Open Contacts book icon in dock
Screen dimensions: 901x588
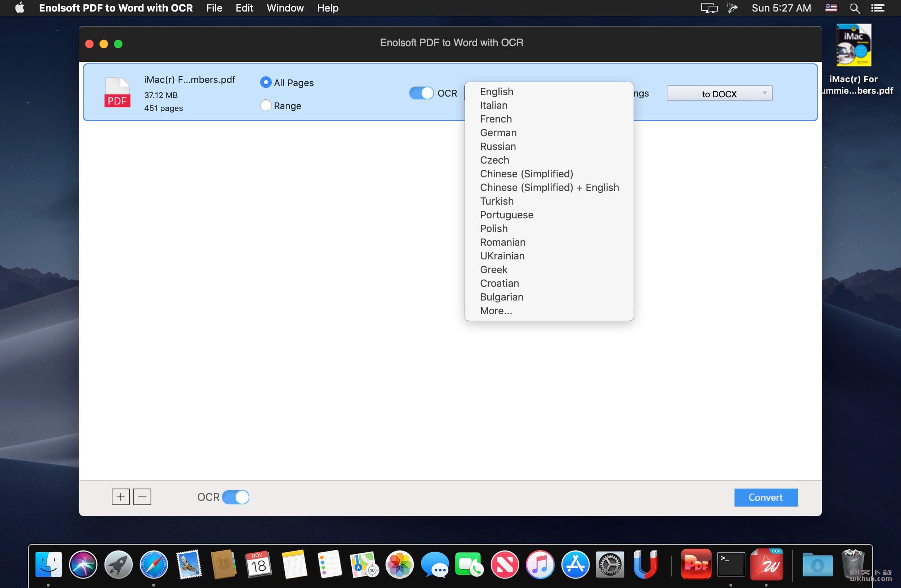tap(224, 564)
